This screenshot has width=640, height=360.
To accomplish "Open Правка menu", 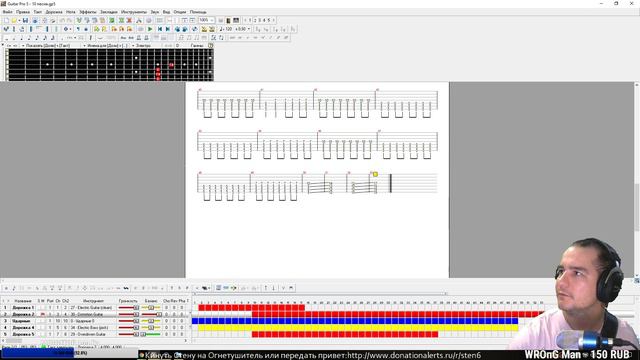I will pos(23,12).
